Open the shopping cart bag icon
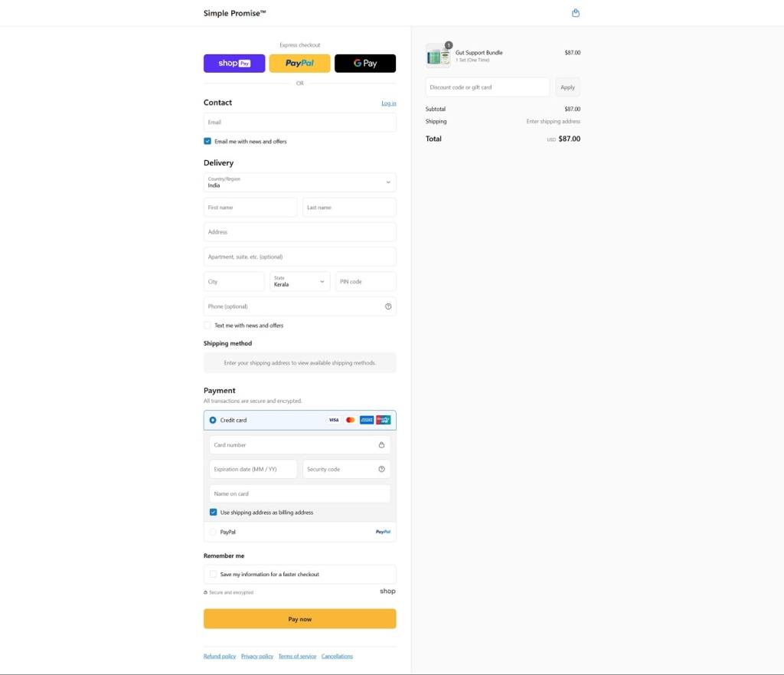This screenshot has width=784, height=675. click(576, 13)
